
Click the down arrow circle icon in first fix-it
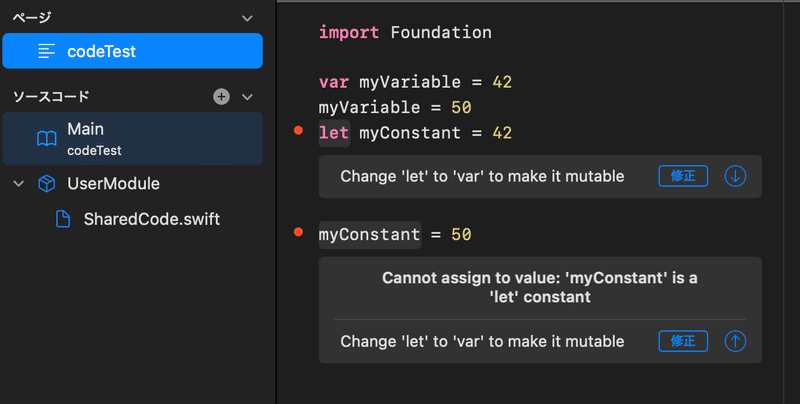tap(735, 176)
